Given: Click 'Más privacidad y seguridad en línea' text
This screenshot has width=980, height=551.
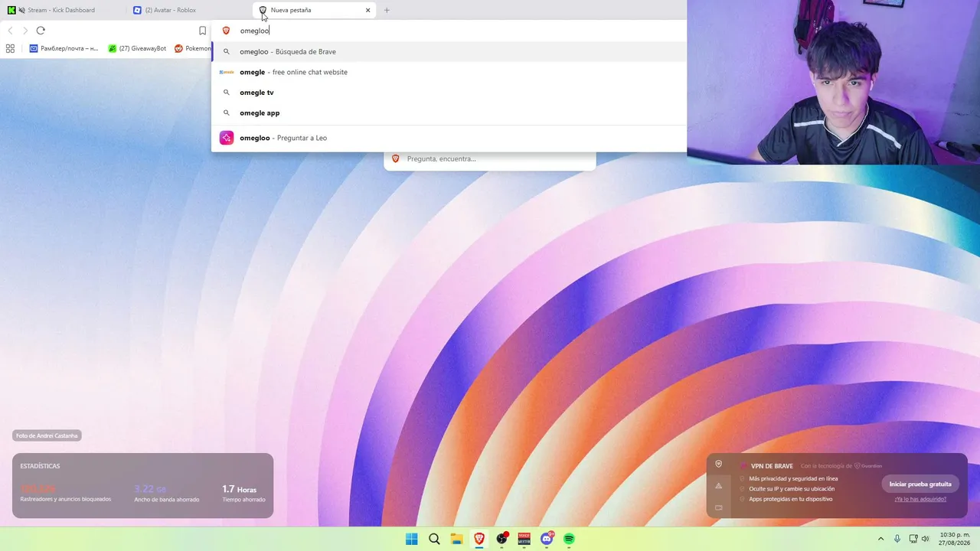Looking at the screenshot, I should point(793,478).
